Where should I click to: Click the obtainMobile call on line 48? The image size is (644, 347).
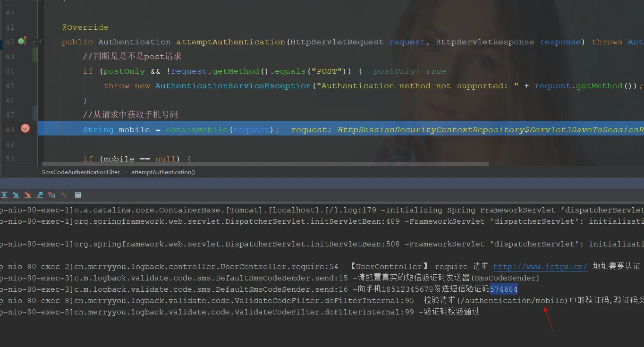tap(197, 130)
